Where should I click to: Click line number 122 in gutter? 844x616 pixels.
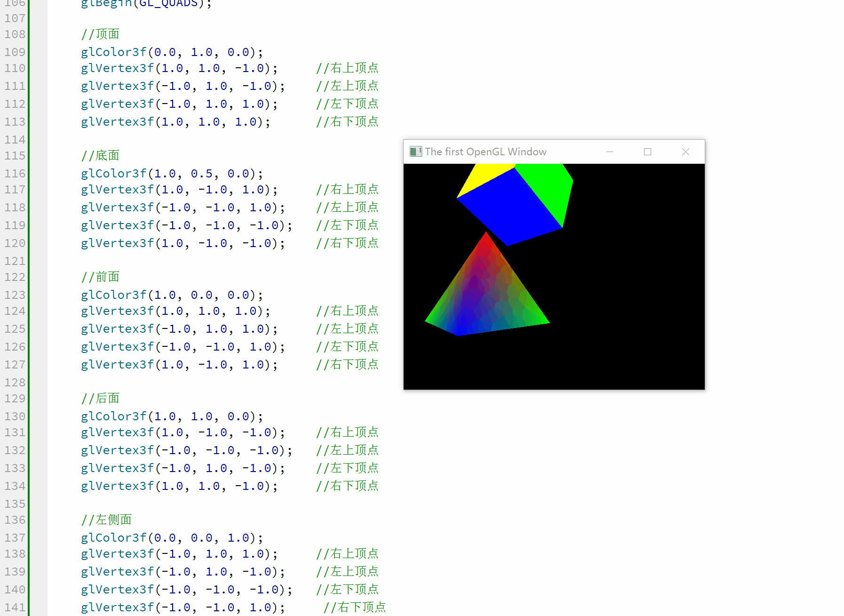[15, 277]
